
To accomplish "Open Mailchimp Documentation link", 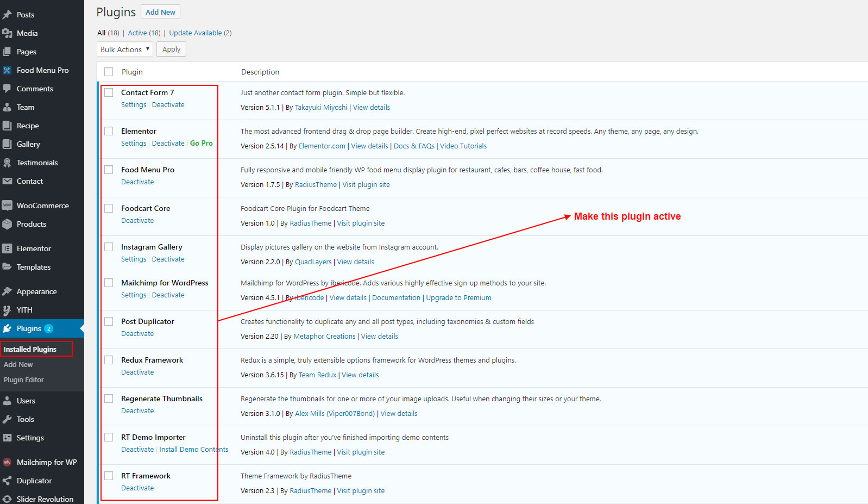I will pyautogui.click(x=396, y=298).
